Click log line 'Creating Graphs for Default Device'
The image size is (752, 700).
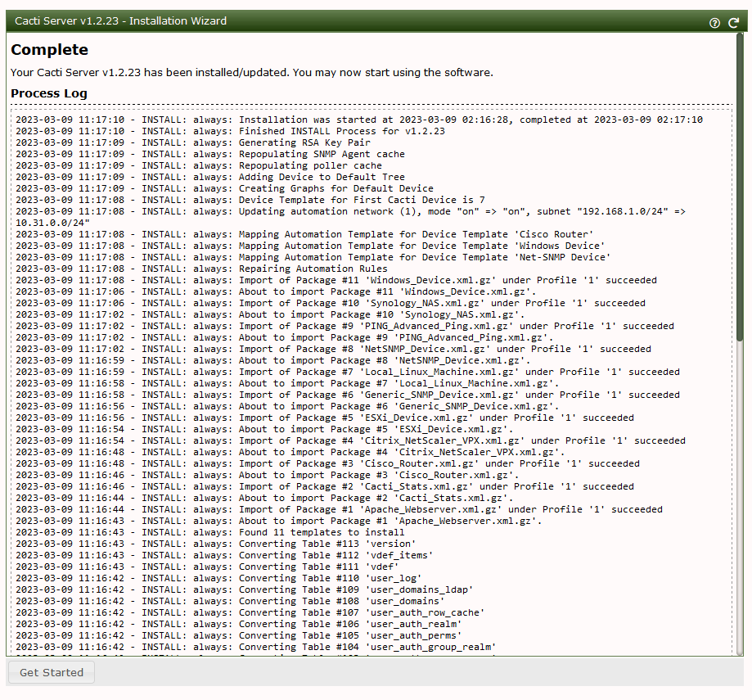click(x=224, y=189)
